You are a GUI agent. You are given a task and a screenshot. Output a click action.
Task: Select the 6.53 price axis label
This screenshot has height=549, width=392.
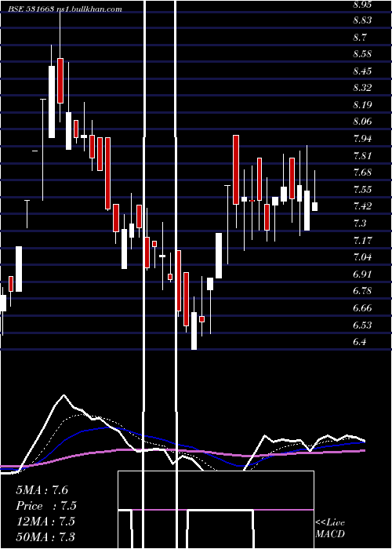(x=362, y=325)
